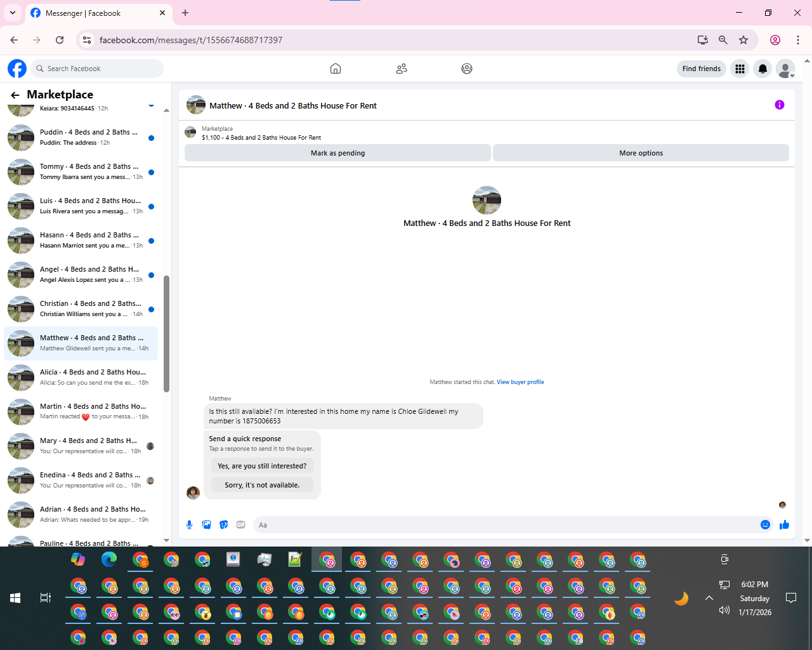This screenshot has width=812, height=650.
Task: Open Puddin conversation in the list
Action: (x=81, y=138)
